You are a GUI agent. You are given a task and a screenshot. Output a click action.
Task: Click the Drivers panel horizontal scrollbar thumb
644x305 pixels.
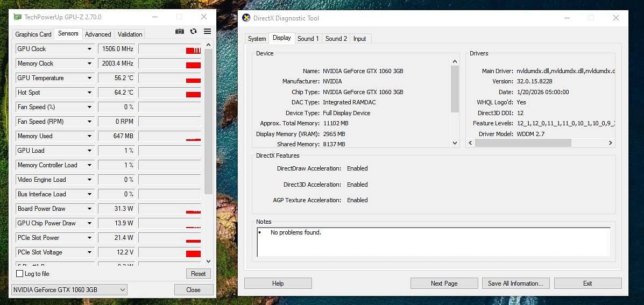click(523, 143)
